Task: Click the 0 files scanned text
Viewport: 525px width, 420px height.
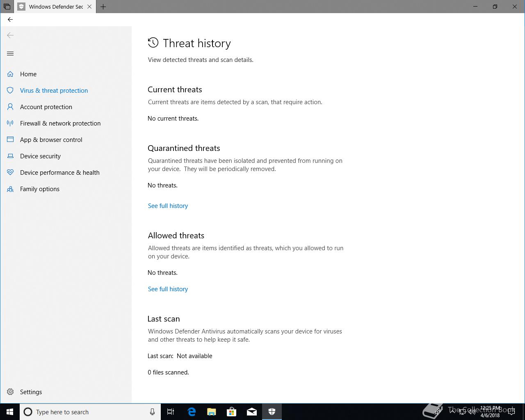Action: (x=168, y=372)
